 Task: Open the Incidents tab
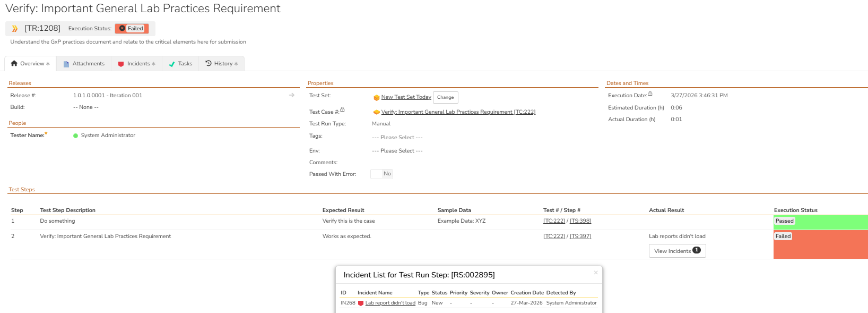pos(137,64)
